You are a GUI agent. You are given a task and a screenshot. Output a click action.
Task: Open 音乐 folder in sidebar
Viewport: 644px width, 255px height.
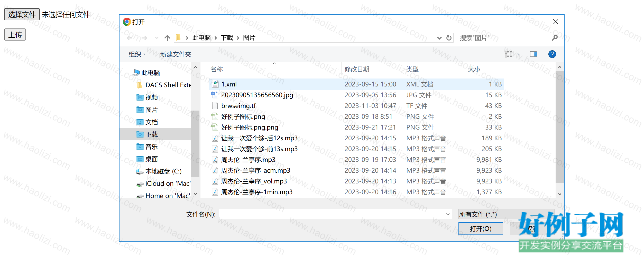pyautogui.click(x=147, y=147)
